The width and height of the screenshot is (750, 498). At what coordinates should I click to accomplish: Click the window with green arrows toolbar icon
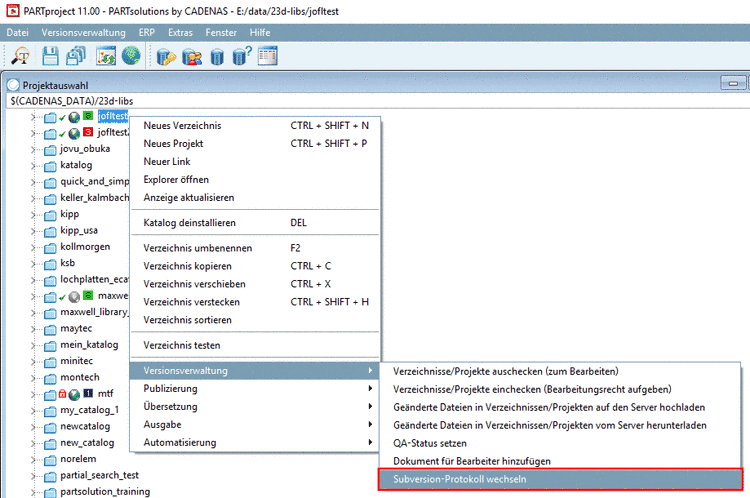(106, 56)
